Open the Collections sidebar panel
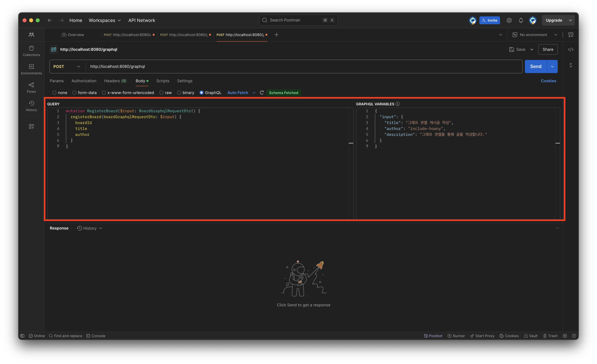Image resolution: width=597 pixels, height=364 pixels. (x=31, y=51)
